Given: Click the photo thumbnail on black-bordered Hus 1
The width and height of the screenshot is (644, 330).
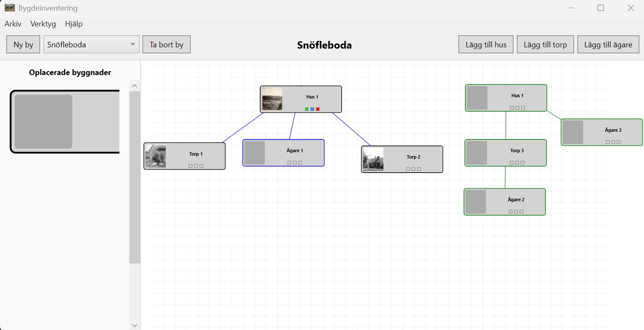Looking at the screenshot, I should pos(272,99).
